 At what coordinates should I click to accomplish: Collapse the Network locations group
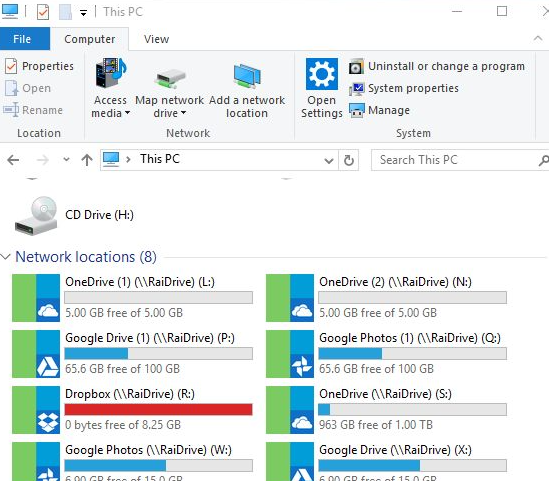pos(6,257)
